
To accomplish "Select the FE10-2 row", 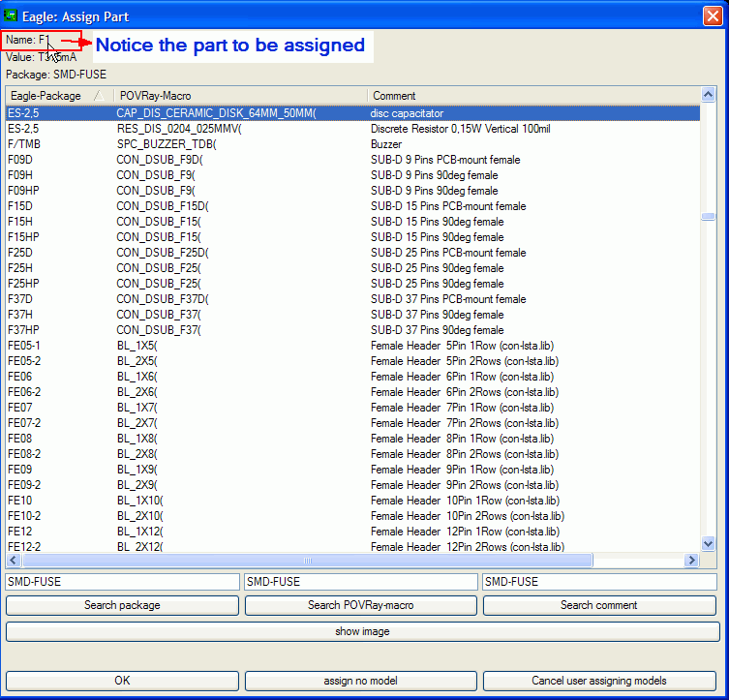I will pos(352,516).
